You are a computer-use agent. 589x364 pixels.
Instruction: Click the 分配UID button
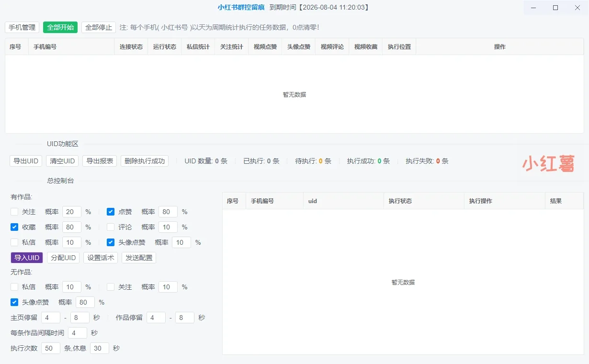(x=63, y=258)
